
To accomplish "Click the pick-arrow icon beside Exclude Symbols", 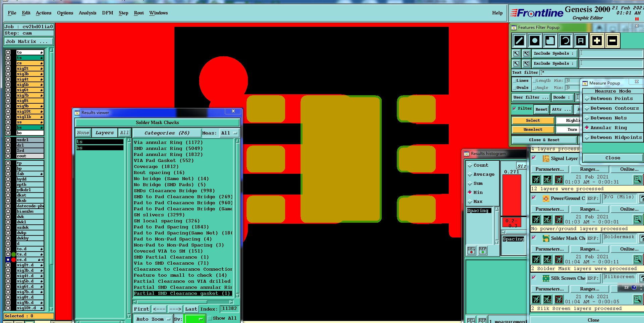I will 516,63.
